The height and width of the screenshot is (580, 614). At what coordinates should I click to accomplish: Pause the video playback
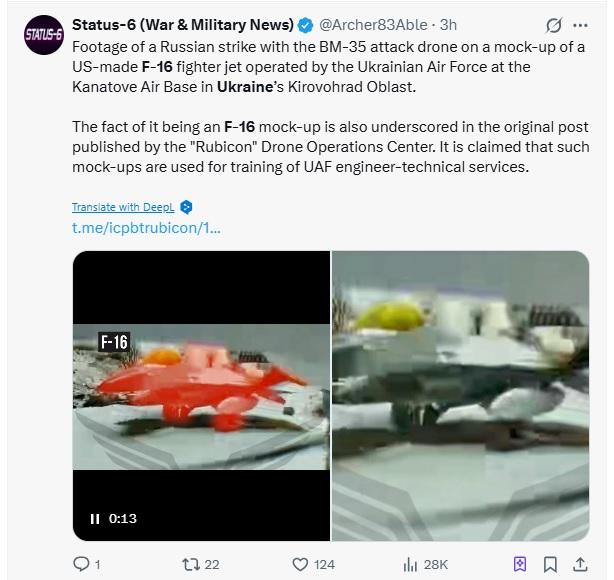95,518
